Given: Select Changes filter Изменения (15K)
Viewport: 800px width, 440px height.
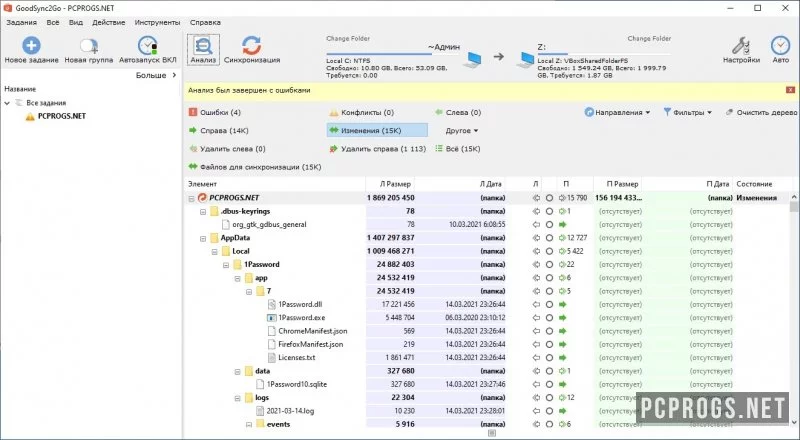Looking at the screenshot, I should click(x=377, y=131).
